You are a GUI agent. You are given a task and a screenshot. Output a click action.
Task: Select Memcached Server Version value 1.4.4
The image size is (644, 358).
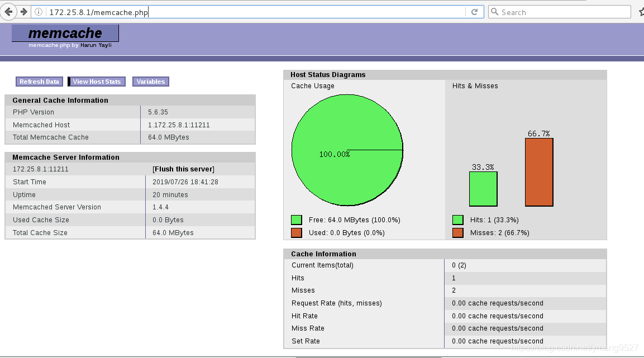pos(161,207)
